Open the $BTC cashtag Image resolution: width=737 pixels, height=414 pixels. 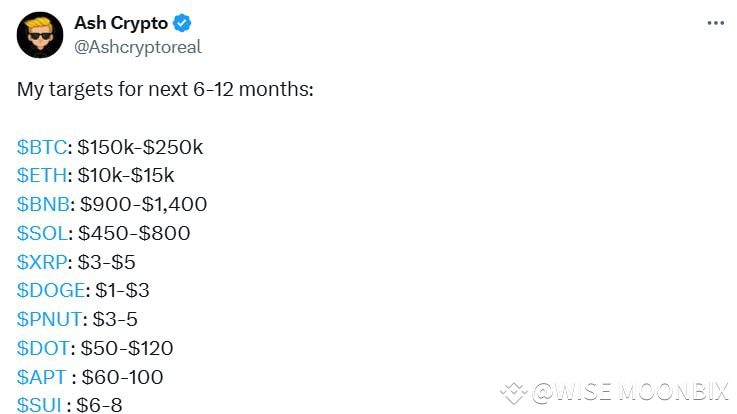point(42,147)
